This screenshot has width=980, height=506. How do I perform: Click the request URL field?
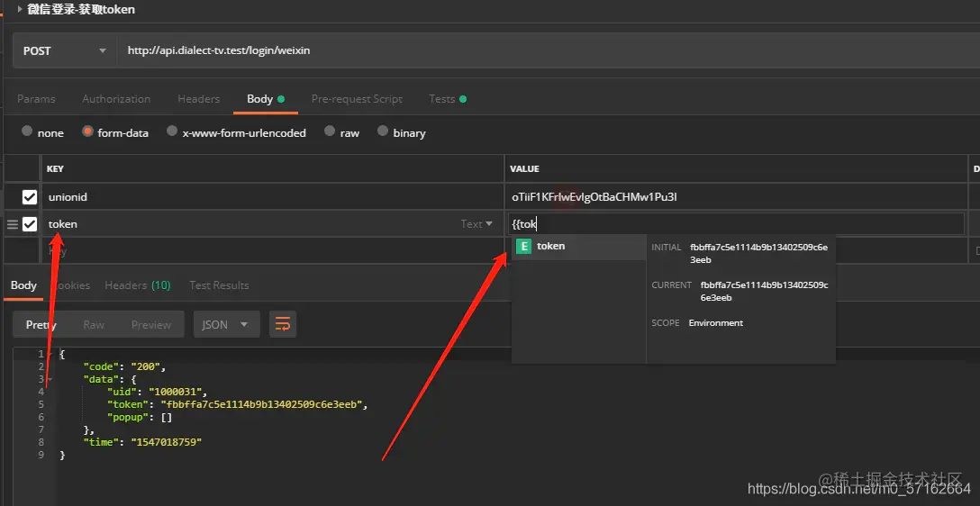tap(549, 50)
